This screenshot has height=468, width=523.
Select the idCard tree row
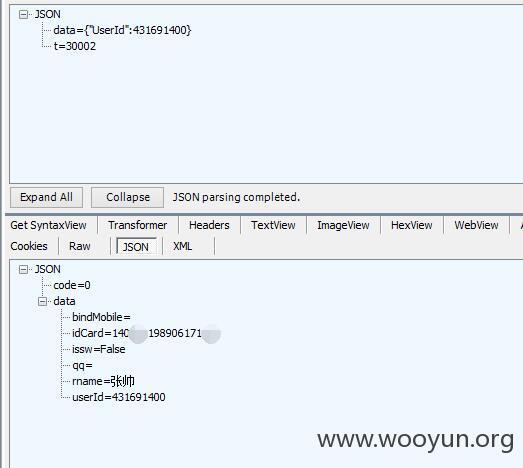click(x=146, y=333)
